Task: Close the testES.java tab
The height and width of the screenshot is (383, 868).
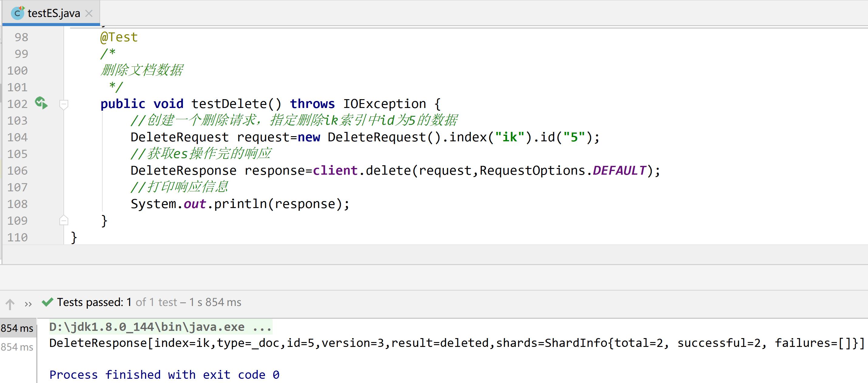Action: pos(89,13)
